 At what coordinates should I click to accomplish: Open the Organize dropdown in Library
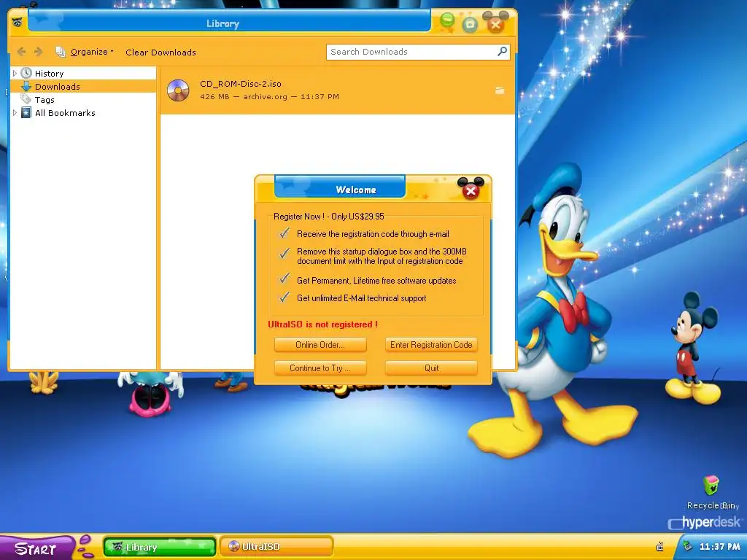(x=92, y=52)
